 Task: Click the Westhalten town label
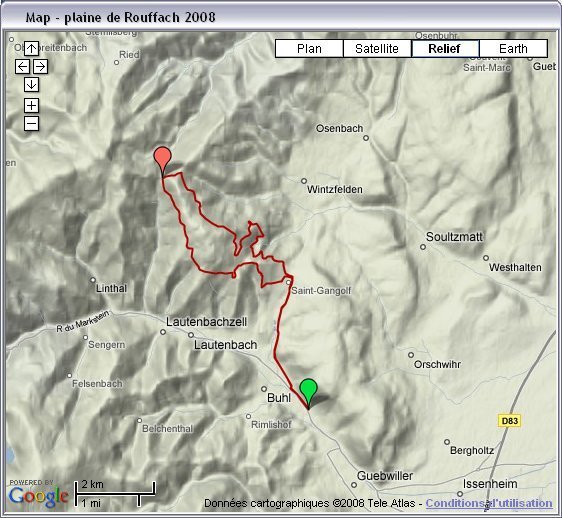coord(515,267)
